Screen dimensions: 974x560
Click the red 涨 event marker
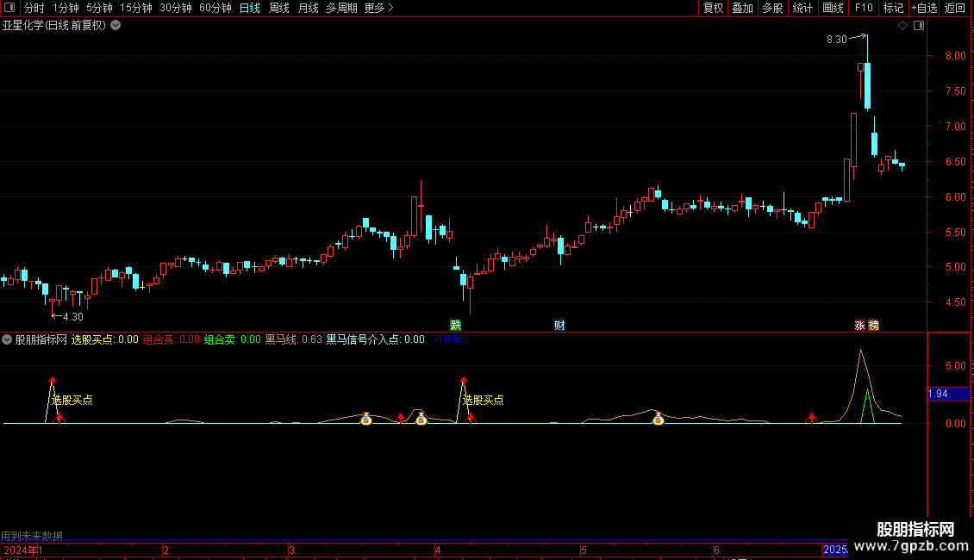(859, 326)
